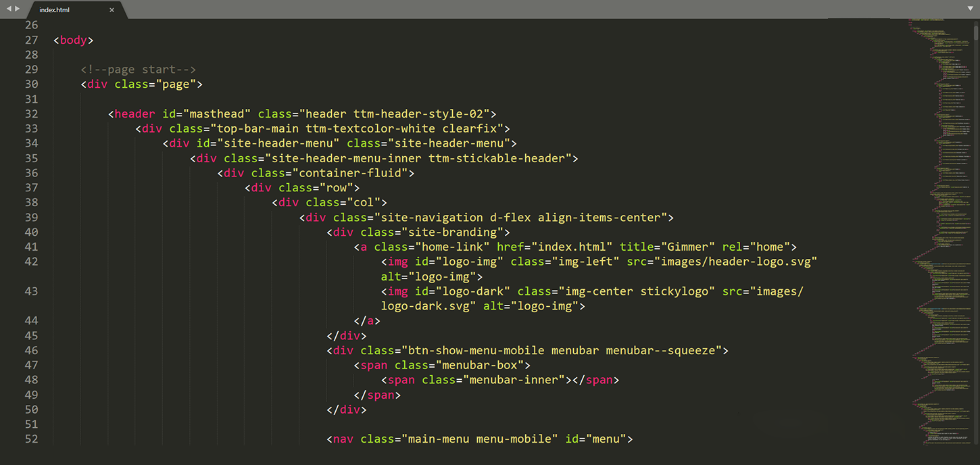The image size is (980, 465).
Task: Click the "logo-img" id value
Action: (469, 262)
